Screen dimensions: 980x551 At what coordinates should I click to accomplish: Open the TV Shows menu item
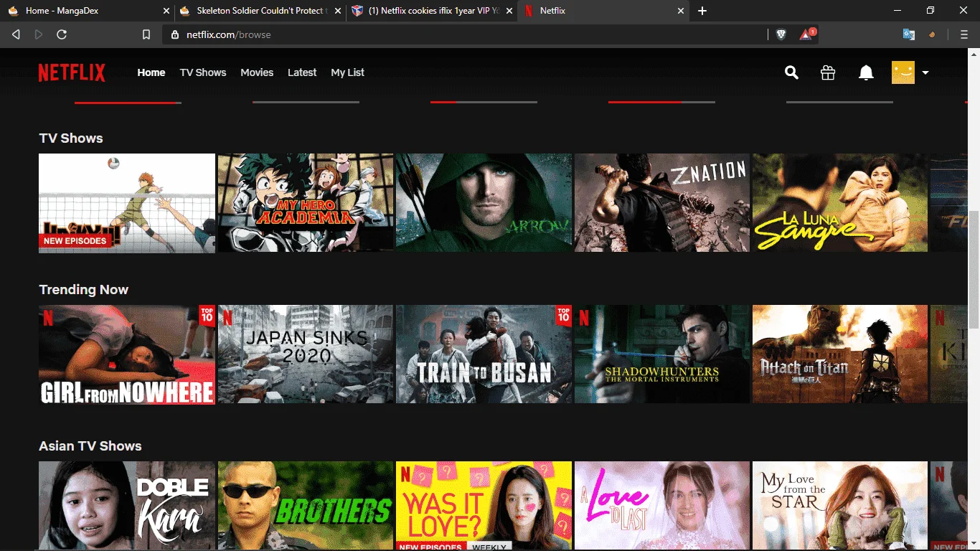(x=203, y=72)
